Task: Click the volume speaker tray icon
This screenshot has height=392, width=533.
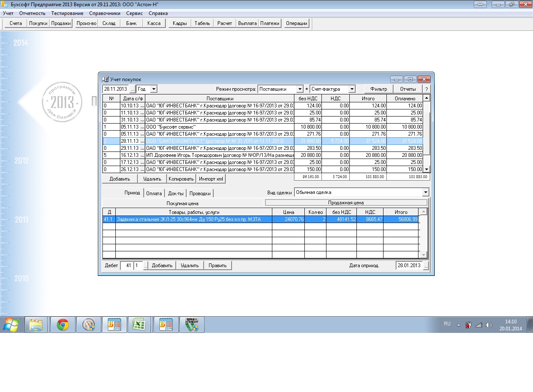Action: click(489, 325)
